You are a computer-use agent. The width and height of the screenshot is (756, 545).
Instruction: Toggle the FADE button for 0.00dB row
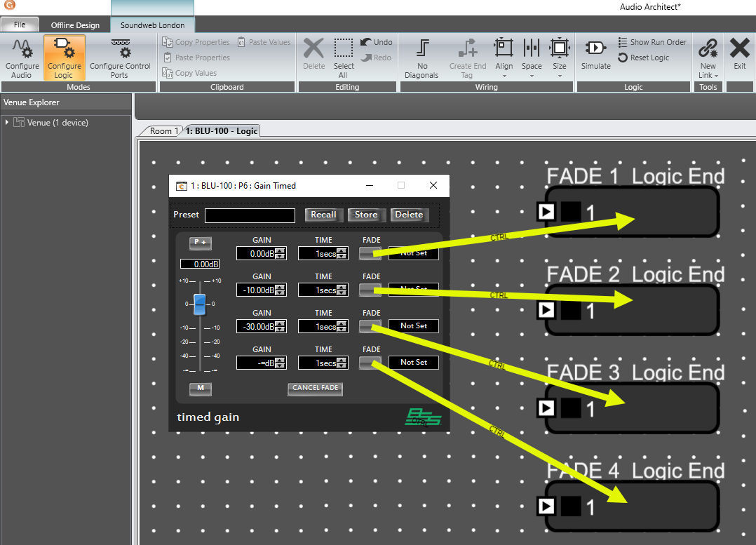pos(370,253)
